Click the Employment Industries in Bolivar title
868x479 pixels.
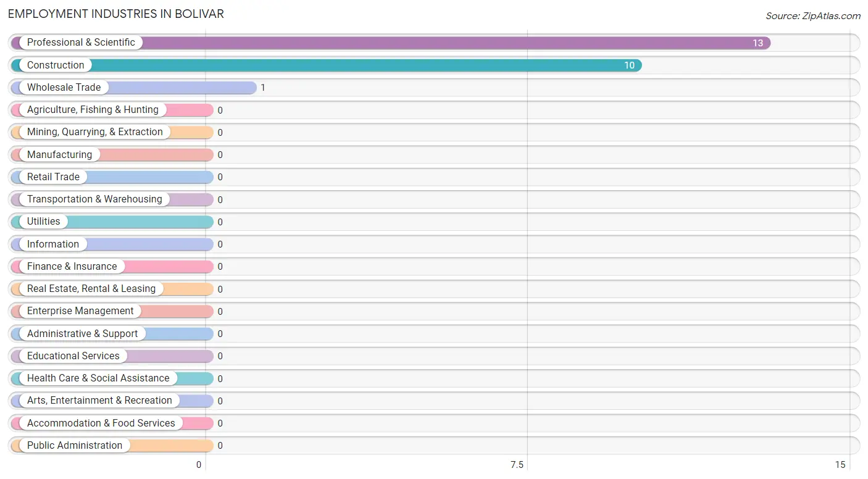tap(116, 14)
